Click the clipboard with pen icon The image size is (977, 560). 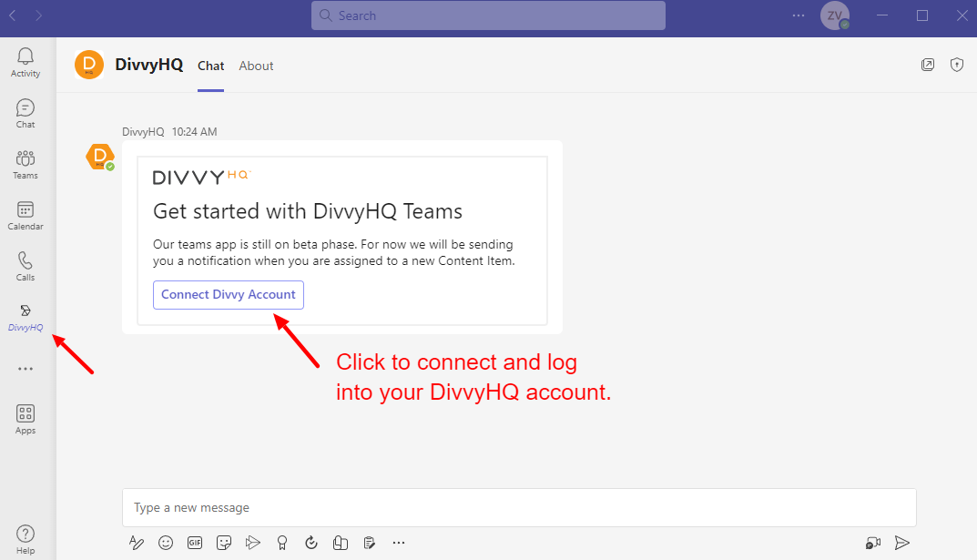coord(370,544)
